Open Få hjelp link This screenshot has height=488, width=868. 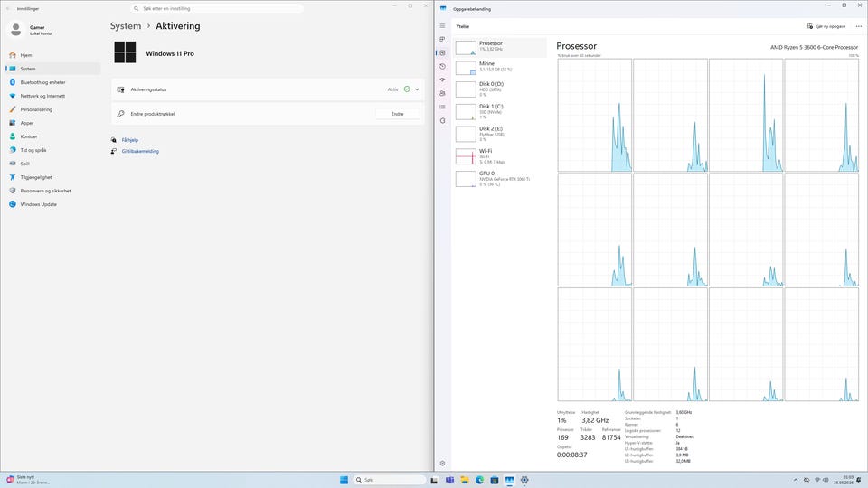pyautogui.click(x=130, y=140)
